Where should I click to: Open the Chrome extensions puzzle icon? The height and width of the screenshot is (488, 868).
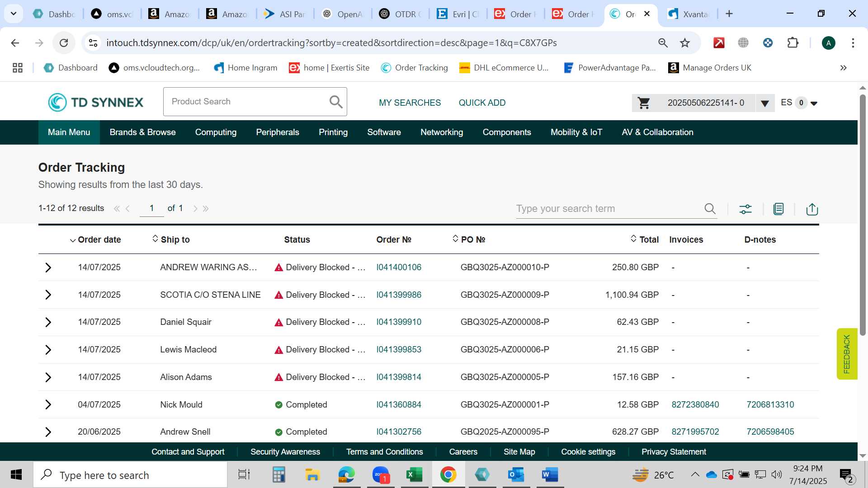(x=793, y=43)
